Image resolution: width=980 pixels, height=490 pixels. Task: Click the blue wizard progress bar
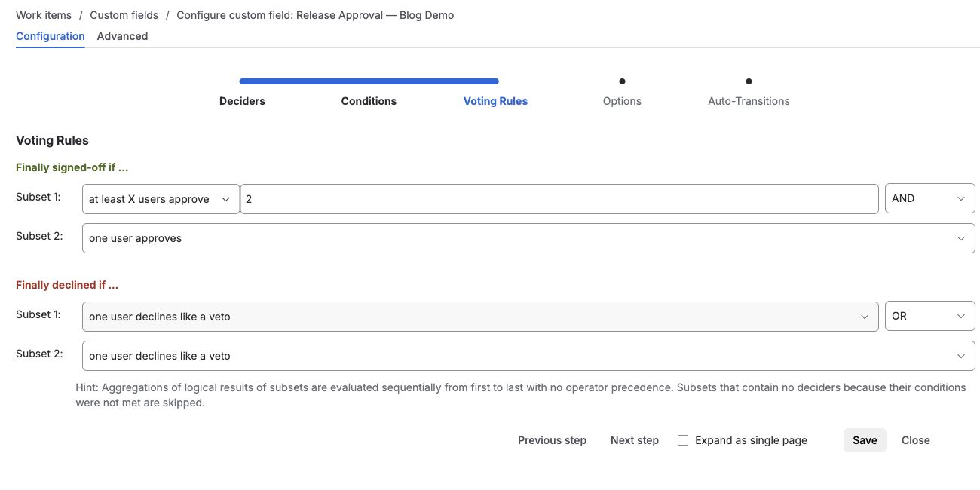(x=369, y=81)
